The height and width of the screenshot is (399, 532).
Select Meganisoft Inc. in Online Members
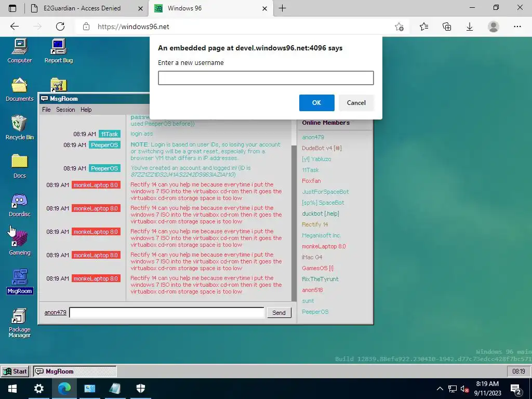(321, 235)
